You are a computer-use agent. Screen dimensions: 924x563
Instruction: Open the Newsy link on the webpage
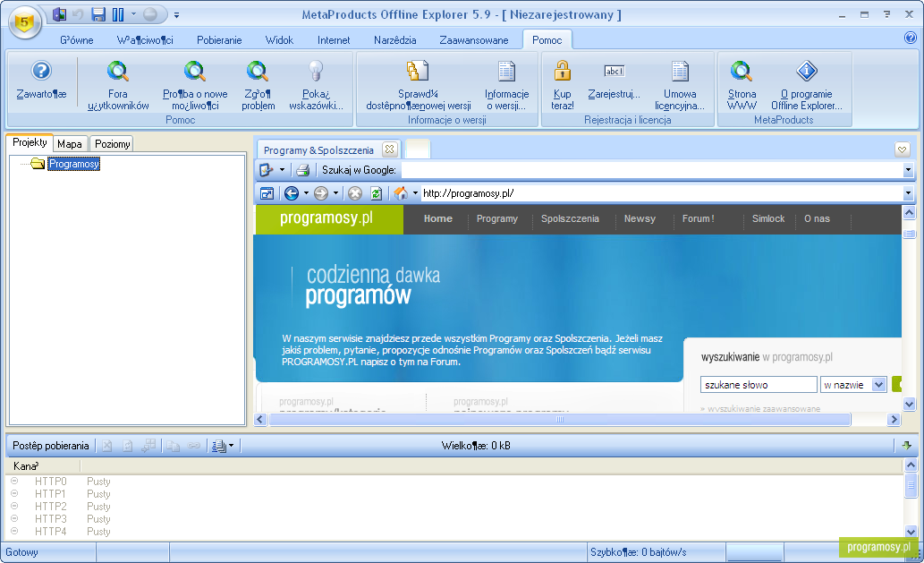click(x=640, y=218)
